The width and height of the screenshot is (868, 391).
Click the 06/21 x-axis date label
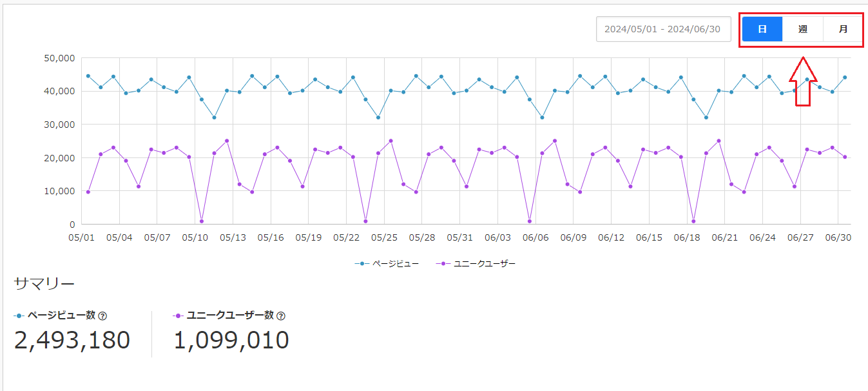coord(725,237)
